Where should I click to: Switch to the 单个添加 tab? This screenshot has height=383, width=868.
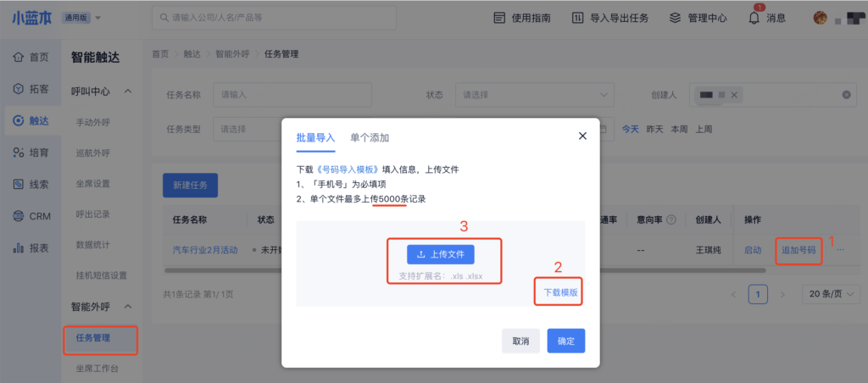point(370,137)
